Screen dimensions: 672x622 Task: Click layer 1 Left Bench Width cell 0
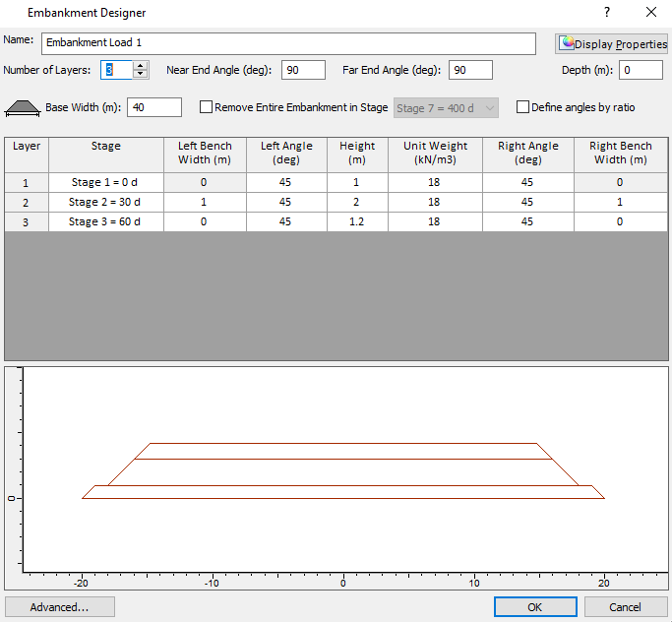pos(205,182)
